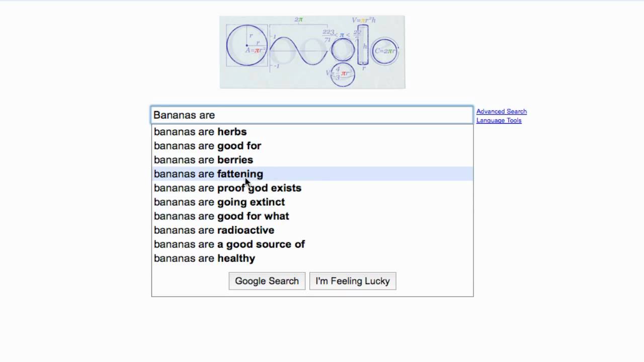Select 'bananas are radioactive' suggestion
The image size is (644, 362).
pos(214,230)
